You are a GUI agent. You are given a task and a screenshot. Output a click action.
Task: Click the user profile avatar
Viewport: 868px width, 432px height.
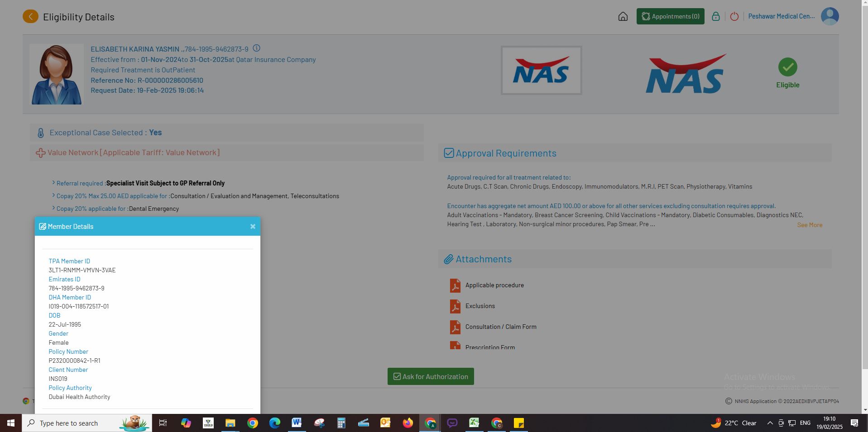point(830,16)
